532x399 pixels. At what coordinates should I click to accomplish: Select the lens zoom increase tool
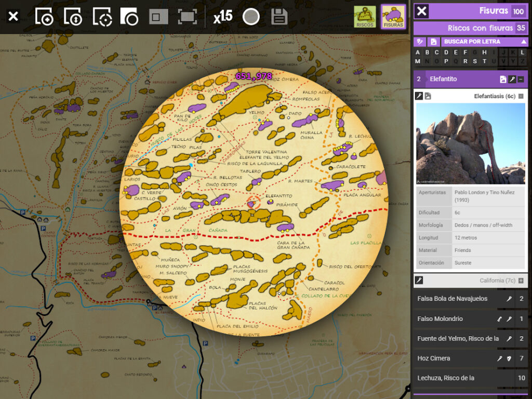(44, 17)
